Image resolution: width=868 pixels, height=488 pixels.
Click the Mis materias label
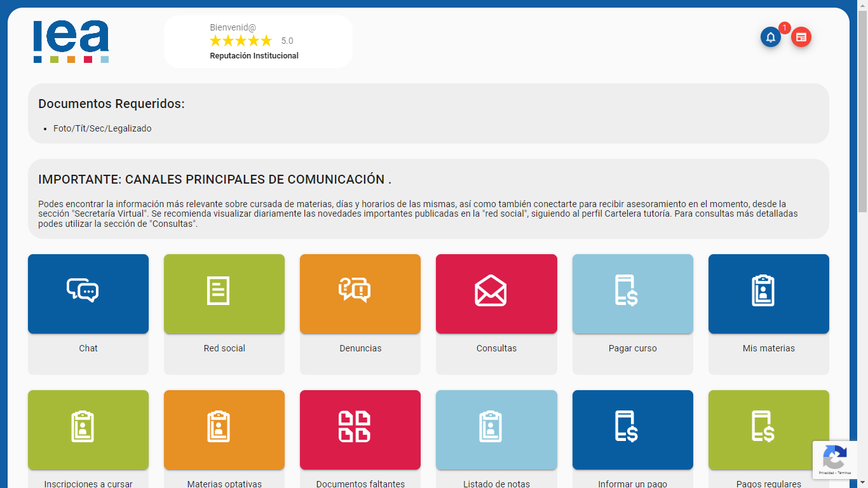(768, 348)
